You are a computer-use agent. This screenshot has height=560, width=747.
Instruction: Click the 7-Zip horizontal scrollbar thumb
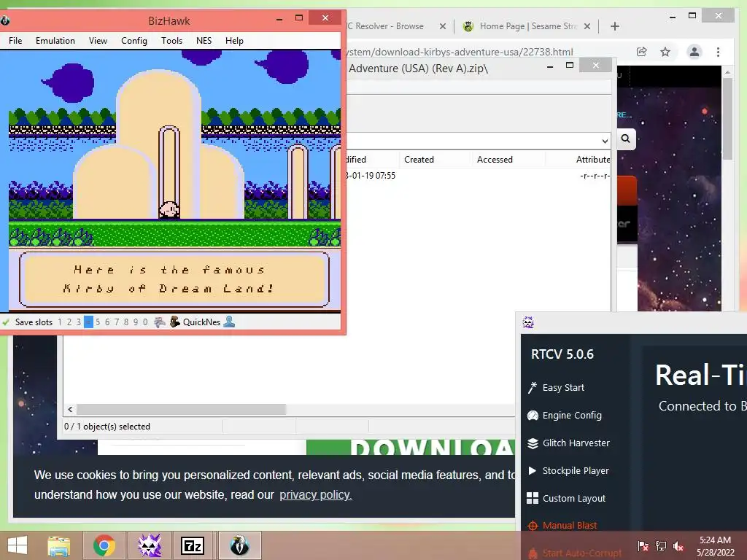[181, 409]
